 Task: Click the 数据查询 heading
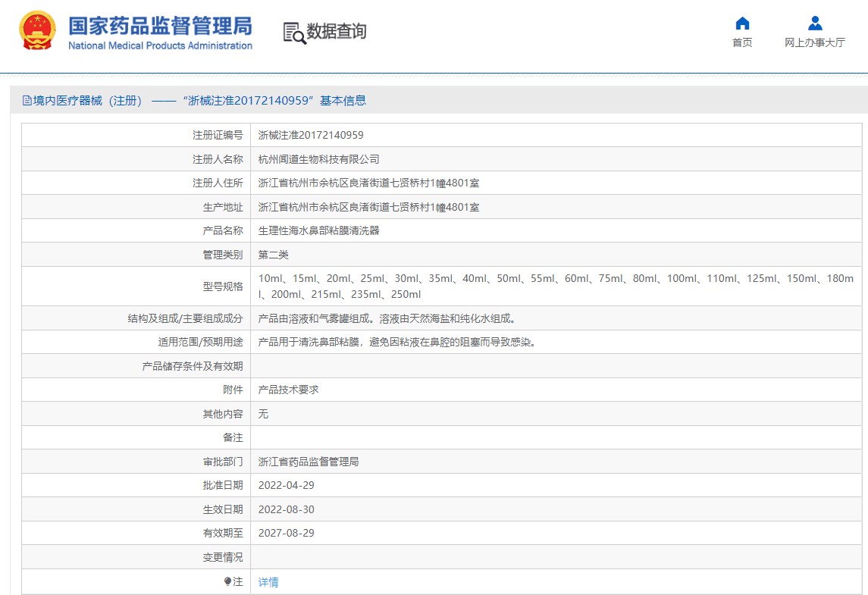point(336,32)
